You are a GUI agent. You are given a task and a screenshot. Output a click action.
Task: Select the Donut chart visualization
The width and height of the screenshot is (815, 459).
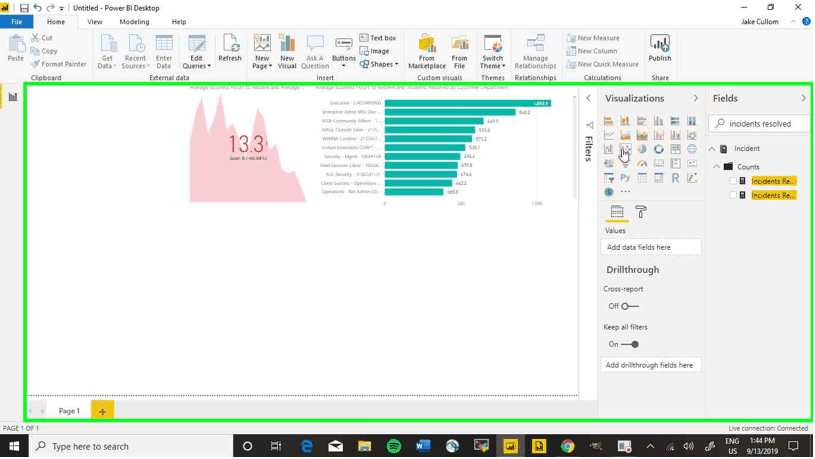(x=659, y=149)
